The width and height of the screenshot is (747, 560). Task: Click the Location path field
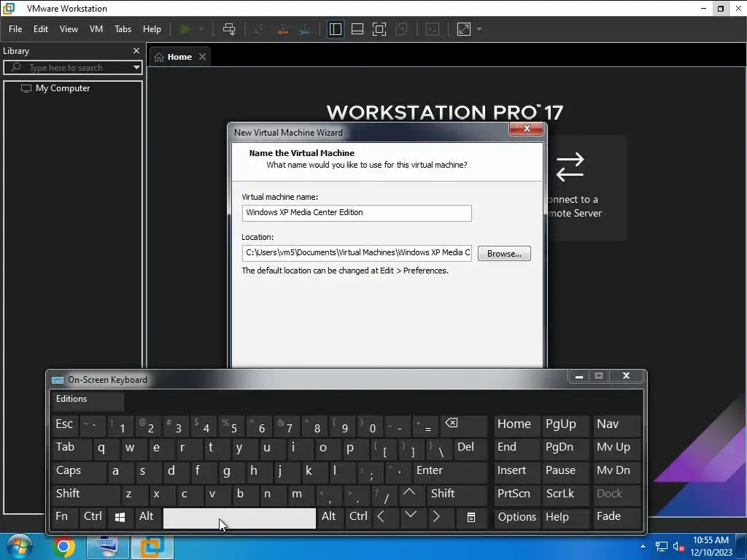tap(357, 253)
